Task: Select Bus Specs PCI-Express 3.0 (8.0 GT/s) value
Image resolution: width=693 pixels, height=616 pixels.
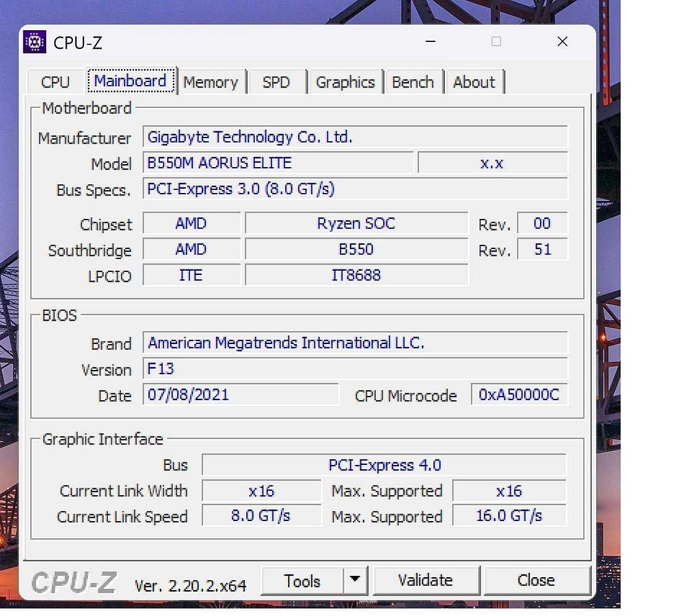Action: coord(355,189)
